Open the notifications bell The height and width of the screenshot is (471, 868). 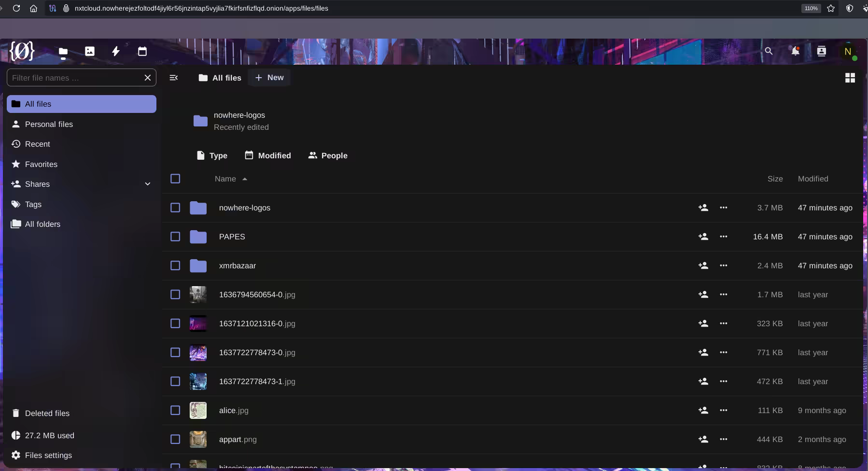click(795, 51)
